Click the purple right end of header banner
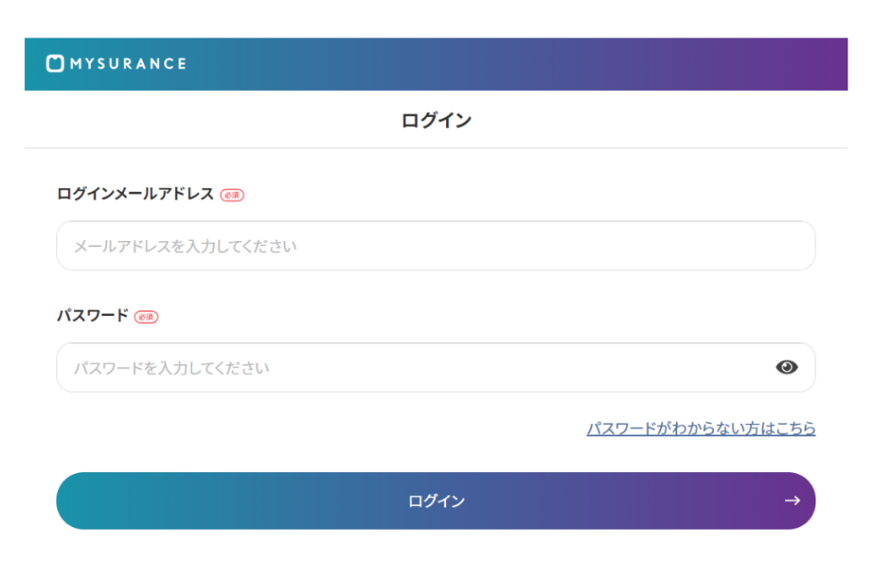Viewport: 894px width, 588px height. click(x=821, y=64)
